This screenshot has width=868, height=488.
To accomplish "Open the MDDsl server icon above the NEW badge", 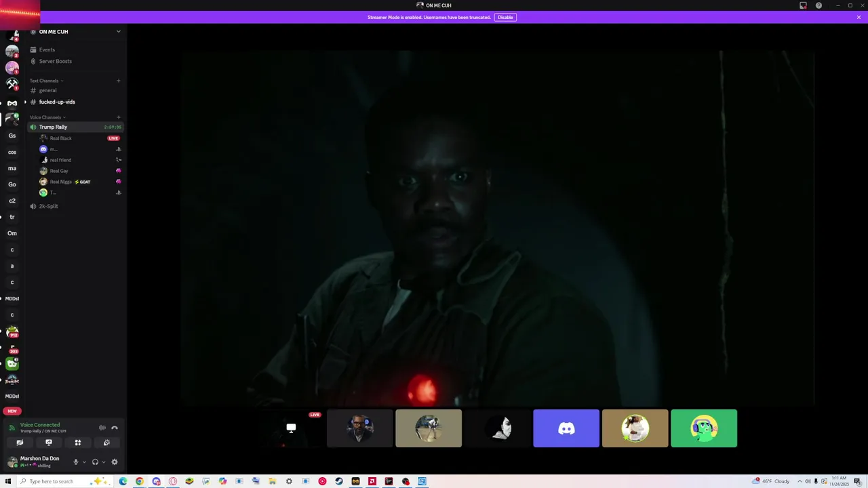I will click(12, 396).
